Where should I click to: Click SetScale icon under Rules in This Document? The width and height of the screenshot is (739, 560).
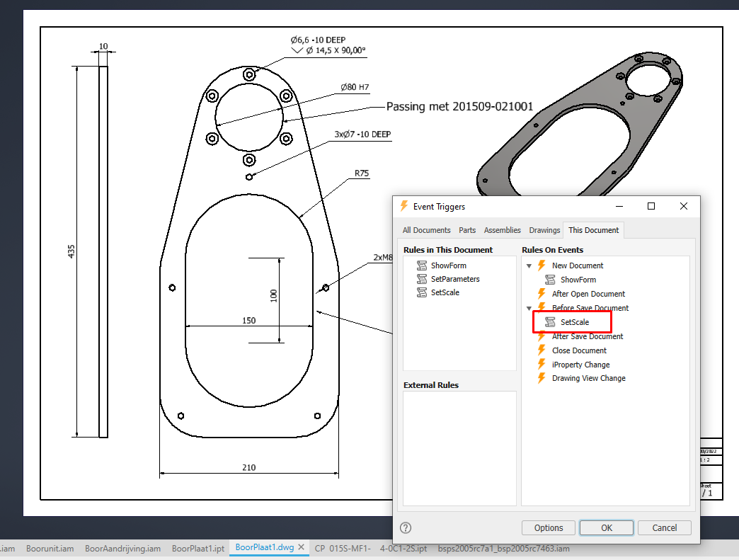pyautogui.click(x=423, y=292)
